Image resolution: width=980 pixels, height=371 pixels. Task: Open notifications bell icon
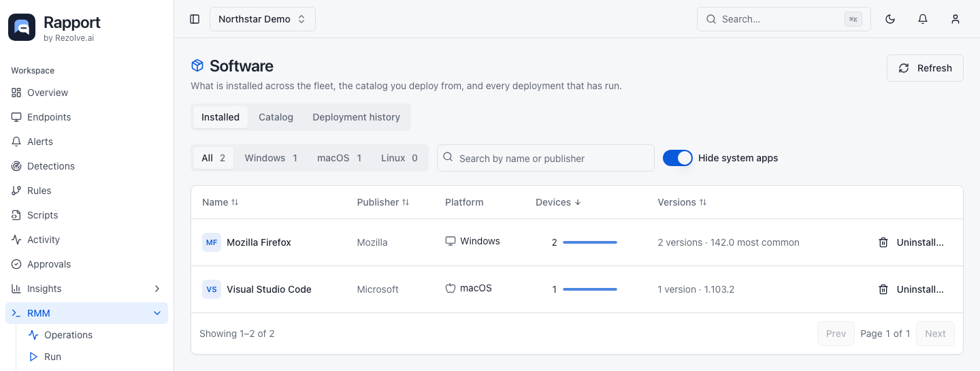pyautogui.click(x=923, y=19)
